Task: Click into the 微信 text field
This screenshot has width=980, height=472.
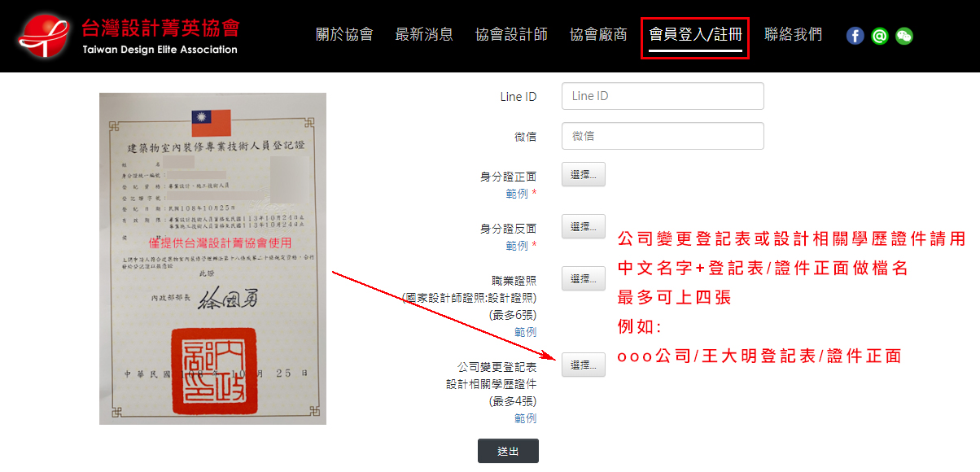Action: [663, 136]
